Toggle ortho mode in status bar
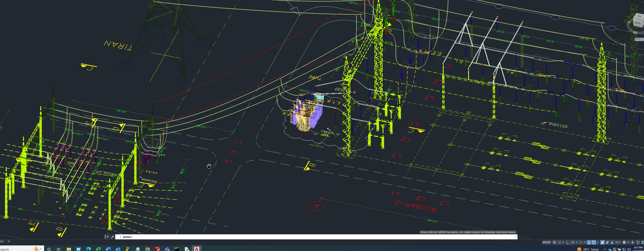This screenshot has height=251, width=644. tap(568, 242)
